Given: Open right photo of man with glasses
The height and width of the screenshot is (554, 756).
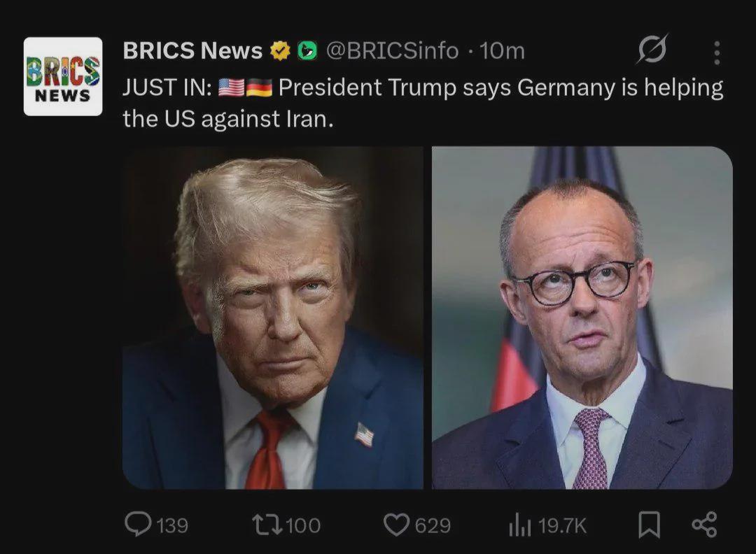Looking at the screenshot, I should 582,318.
